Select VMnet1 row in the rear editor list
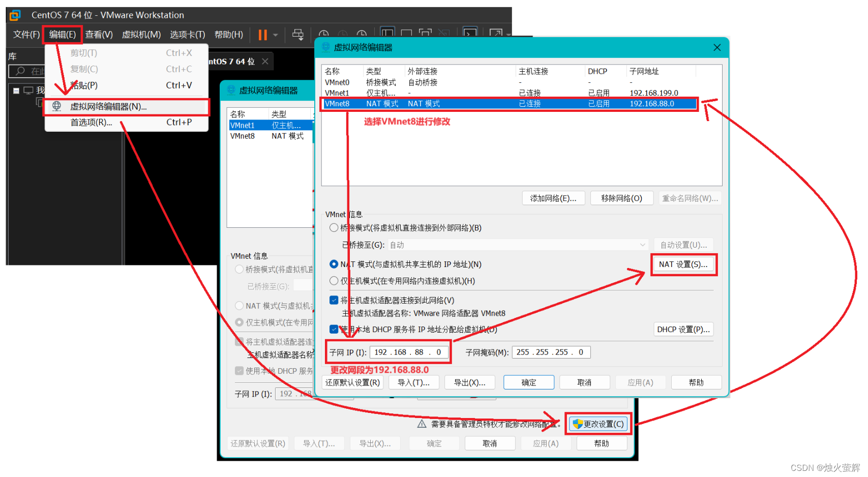Image resolution: width=868 pixels, height=477 pixels. (x=270, y=125)
